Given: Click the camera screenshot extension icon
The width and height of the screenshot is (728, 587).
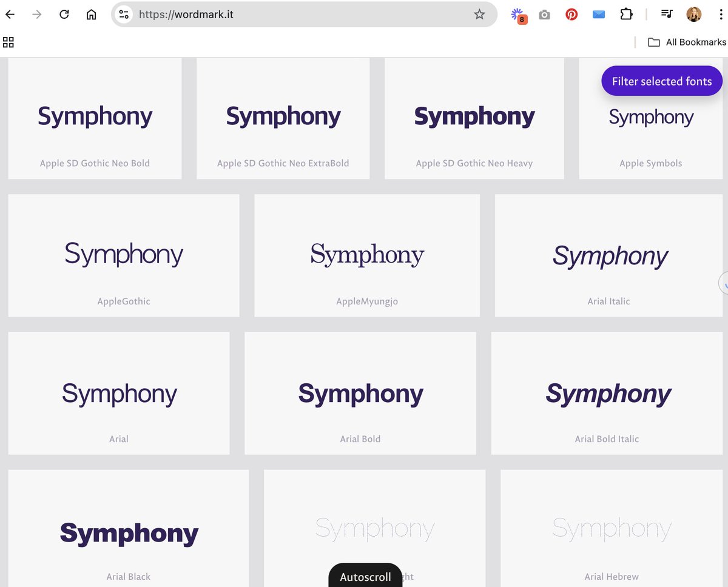Looking at the screenshot, I should click(544, 15).
